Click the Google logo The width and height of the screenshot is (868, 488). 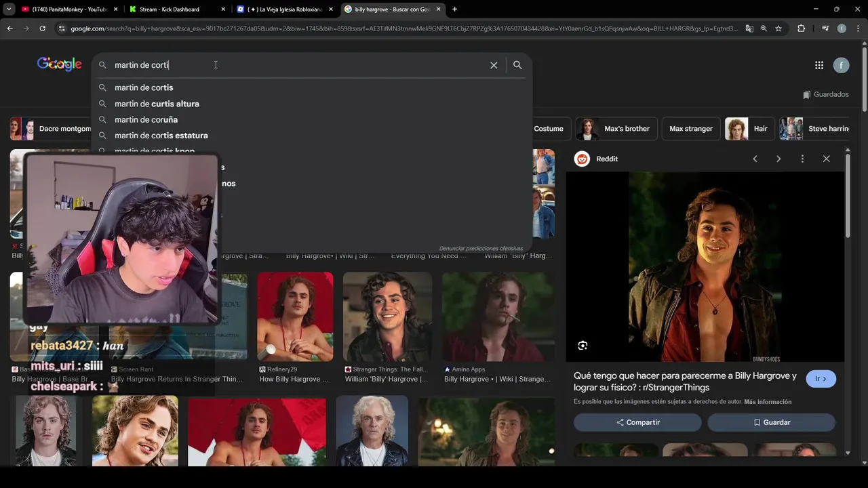[59, 64]
